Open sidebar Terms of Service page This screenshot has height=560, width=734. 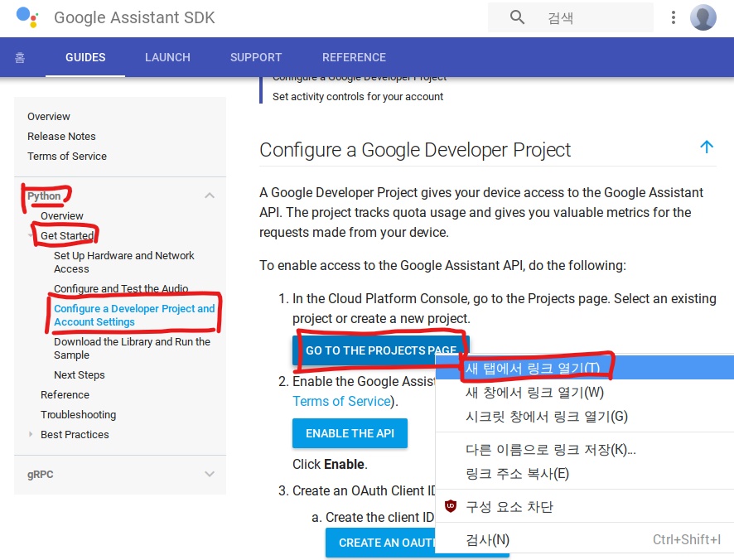[67, 156]
